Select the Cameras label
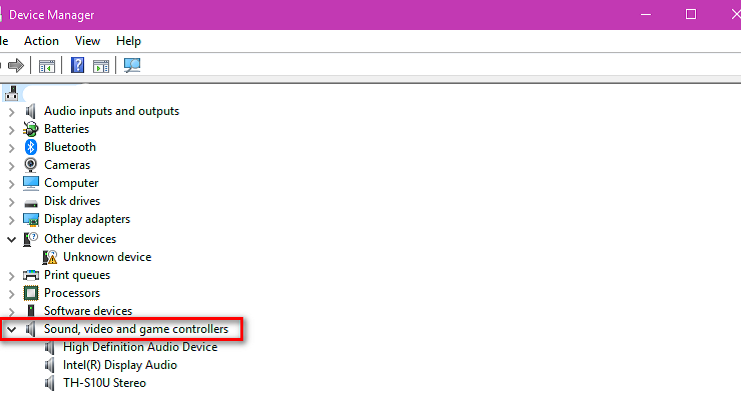The width and height of the screenshot is (741, 400). point(67,165)
